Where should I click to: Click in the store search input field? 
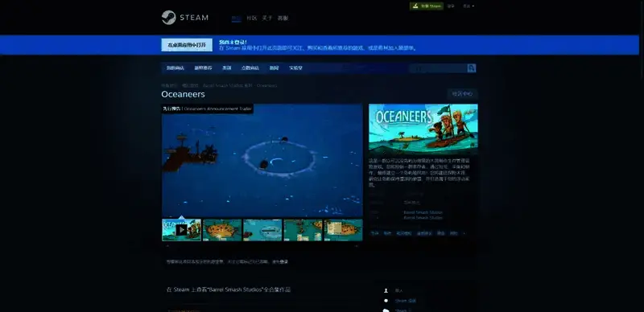point(438,68)
